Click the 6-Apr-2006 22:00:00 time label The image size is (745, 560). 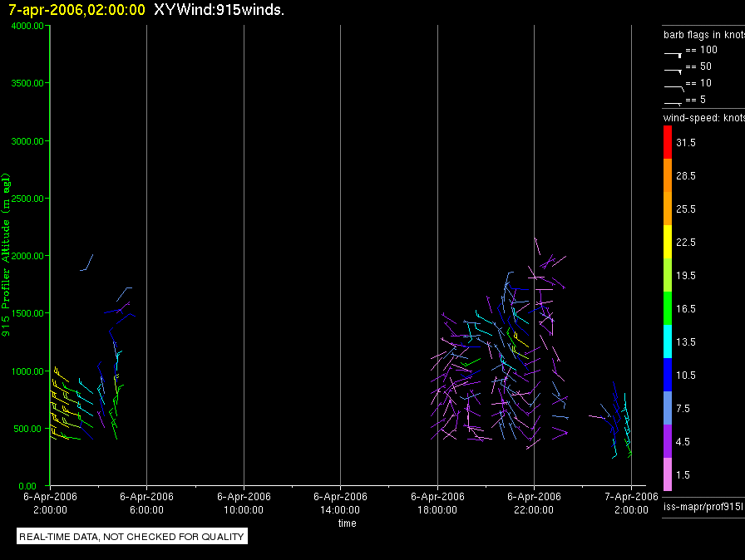[534, 503]
